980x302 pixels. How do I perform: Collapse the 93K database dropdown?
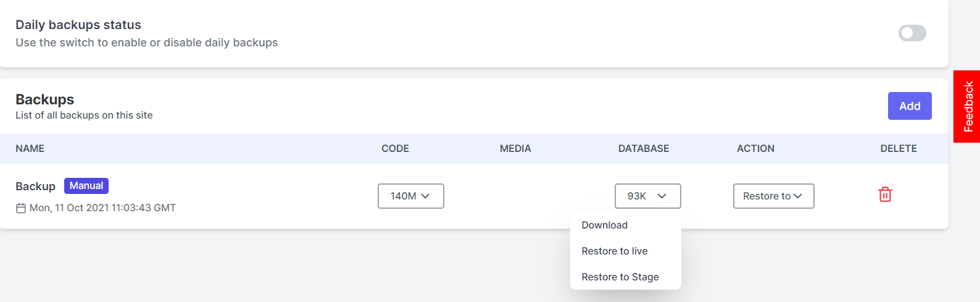648,196
